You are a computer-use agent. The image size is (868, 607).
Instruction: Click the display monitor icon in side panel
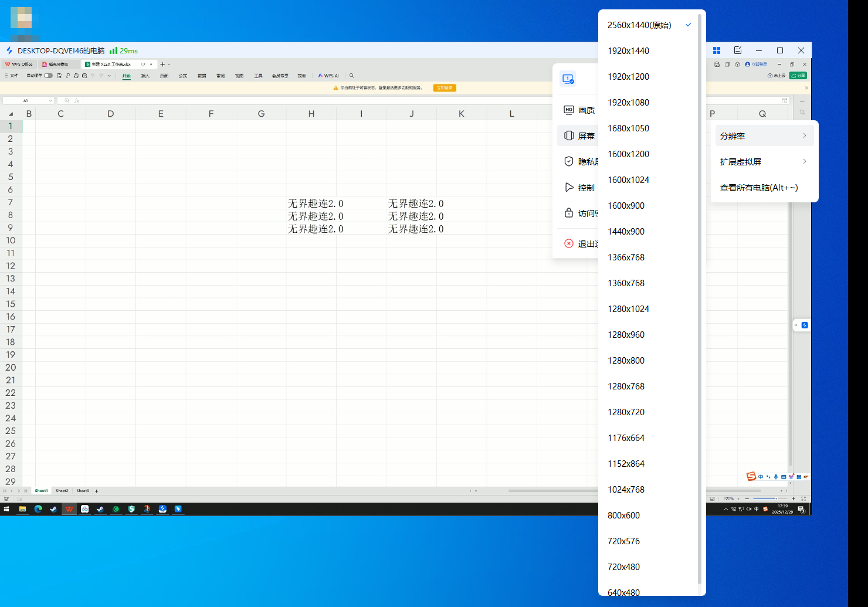(568, 79)
